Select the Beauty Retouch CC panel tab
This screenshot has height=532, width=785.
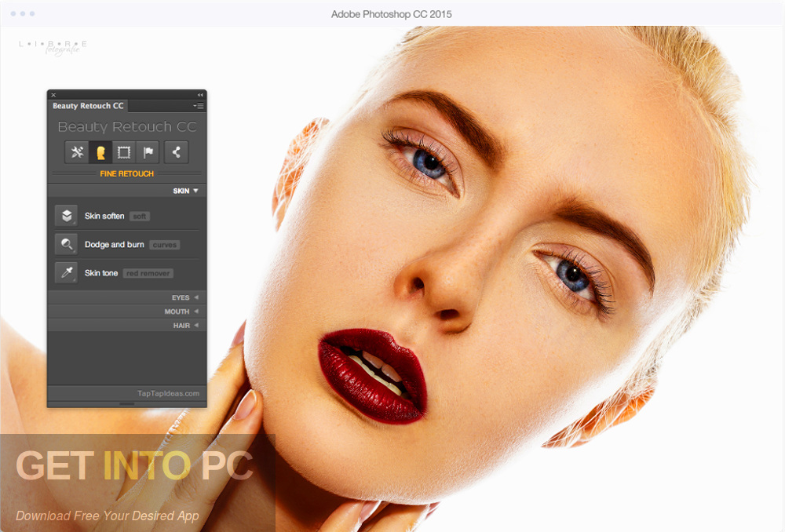(x=88, y=106)
